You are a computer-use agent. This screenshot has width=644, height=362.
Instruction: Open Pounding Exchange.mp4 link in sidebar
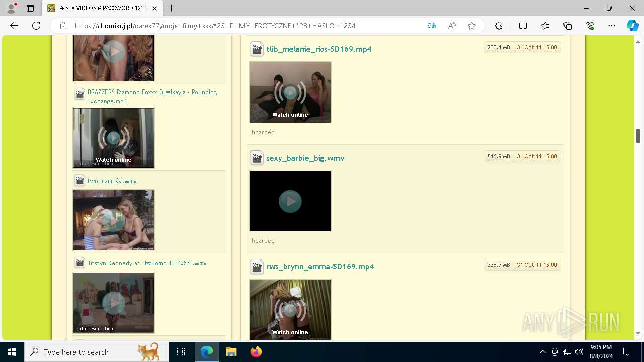pos(152,97)
